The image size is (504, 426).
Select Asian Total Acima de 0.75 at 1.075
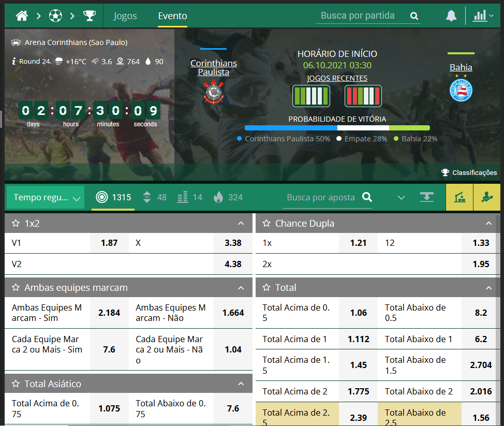coord(109,408)
